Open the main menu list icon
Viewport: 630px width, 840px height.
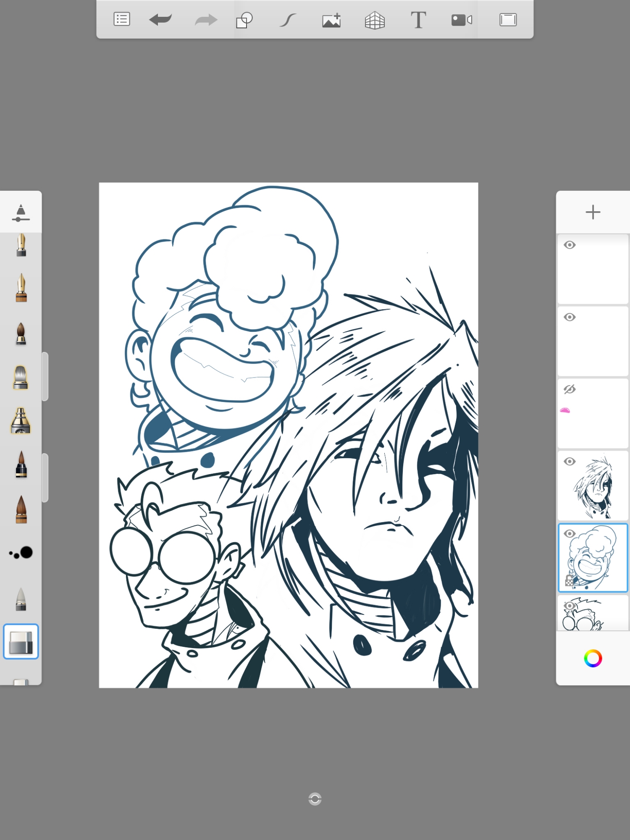click(x=122, y=19)
